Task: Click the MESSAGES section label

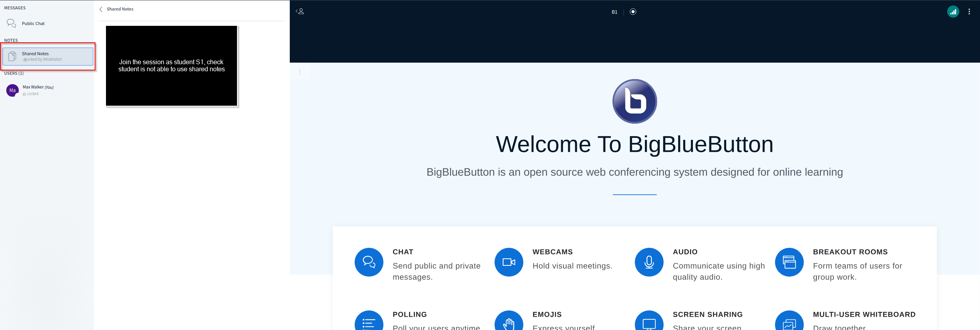Action: (15, 8)
